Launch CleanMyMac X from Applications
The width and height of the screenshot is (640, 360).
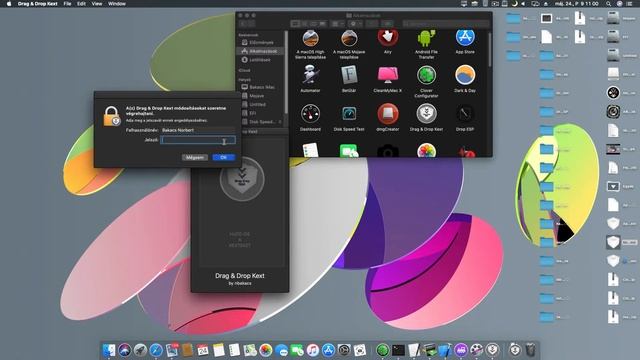[387, 75]
